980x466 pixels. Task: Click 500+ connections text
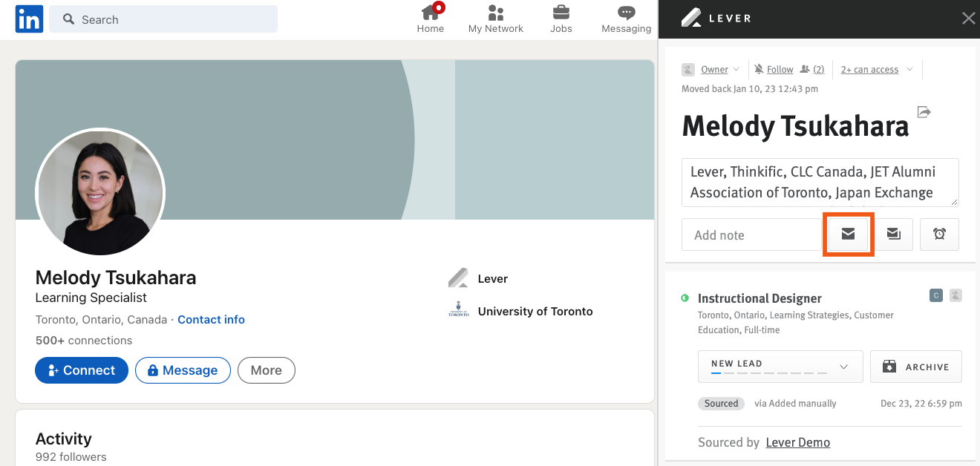pyautogui.click(x=84, y=341)
